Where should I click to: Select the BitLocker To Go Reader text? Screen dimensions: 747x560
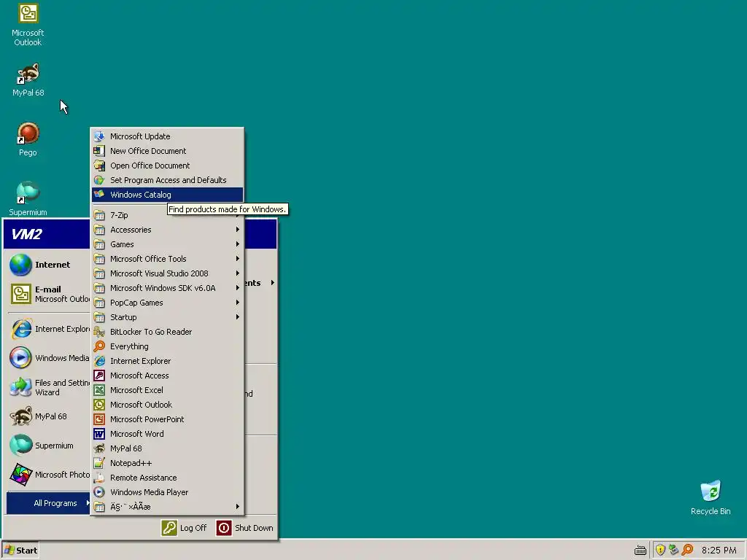151,332
